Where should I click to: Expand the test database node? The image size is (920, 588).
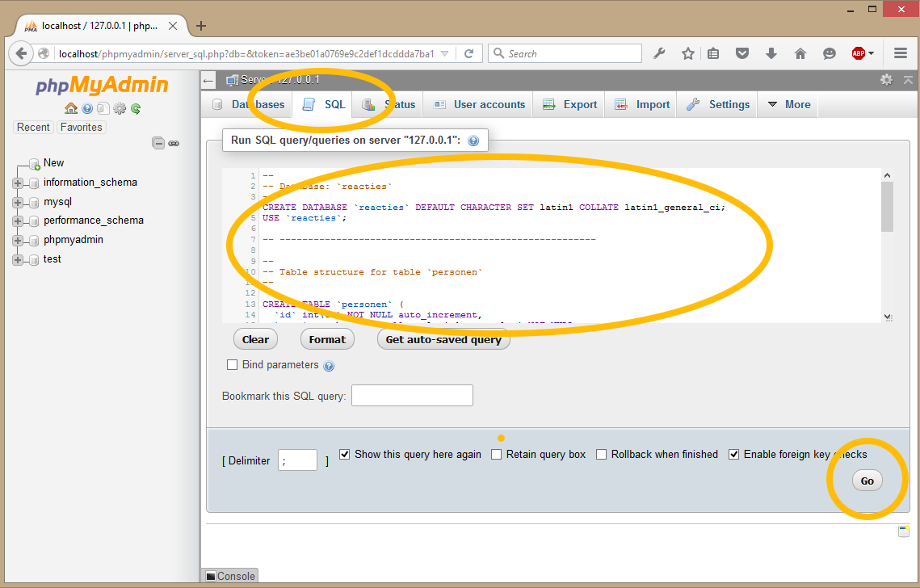(18, 260)
